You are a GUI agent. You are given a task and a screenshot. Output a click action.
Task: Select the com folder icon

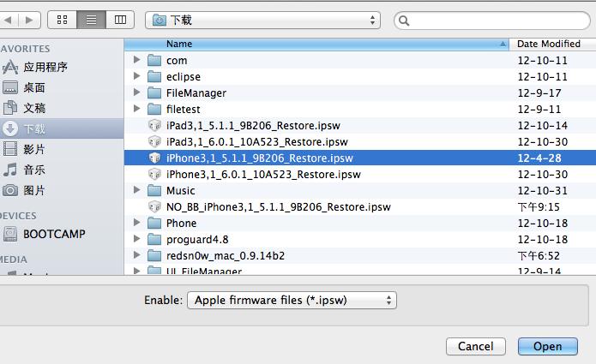[154, 60]
